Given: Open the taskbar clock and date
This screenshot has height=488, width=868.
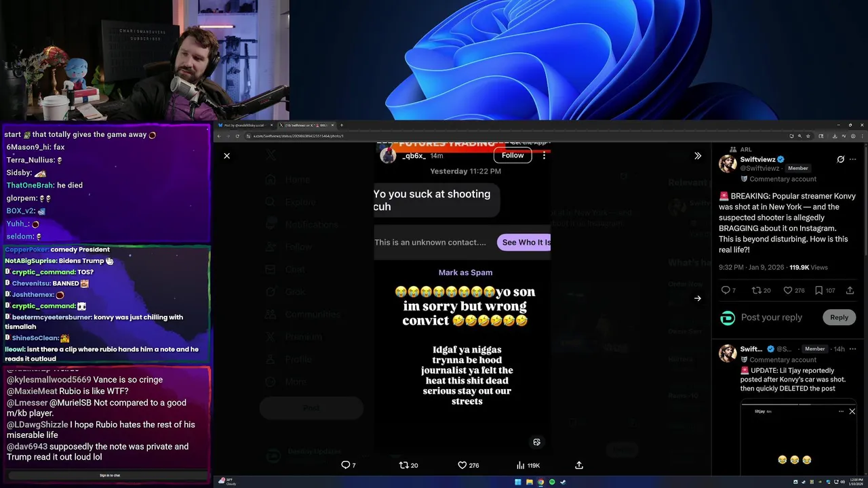Looking at the screenshot, I should point(857,482).
